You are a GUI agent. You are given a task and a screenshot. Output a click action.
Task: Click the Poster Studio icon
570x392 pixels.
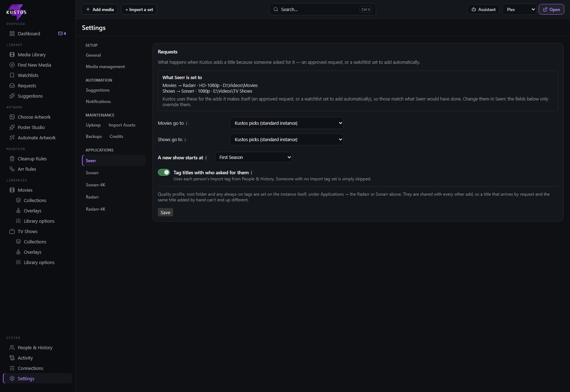(12, 127)
